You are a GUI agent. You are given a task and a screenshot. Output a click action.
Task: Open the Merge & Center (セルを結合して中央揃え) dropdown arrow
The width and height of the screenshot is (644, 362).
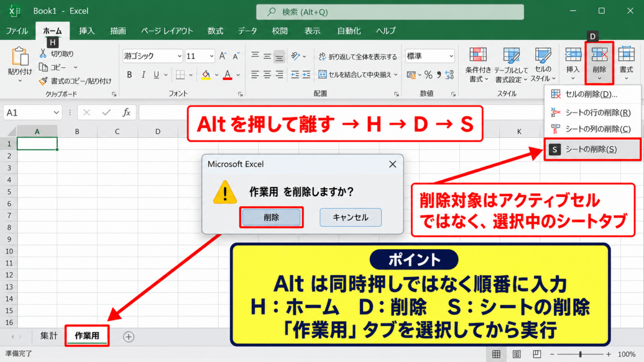click(x=396, y=75)
